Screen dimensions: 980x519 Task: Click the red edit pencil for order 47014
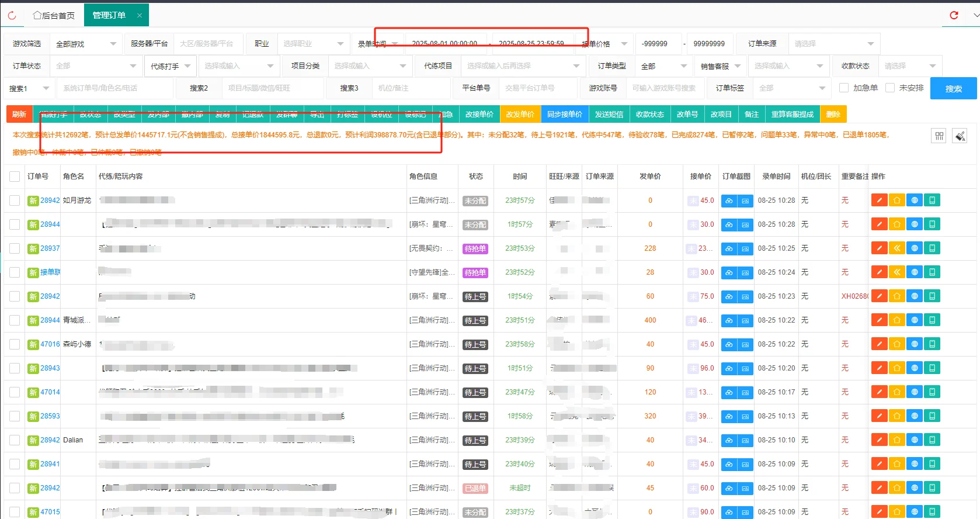[x=880, y=392]
